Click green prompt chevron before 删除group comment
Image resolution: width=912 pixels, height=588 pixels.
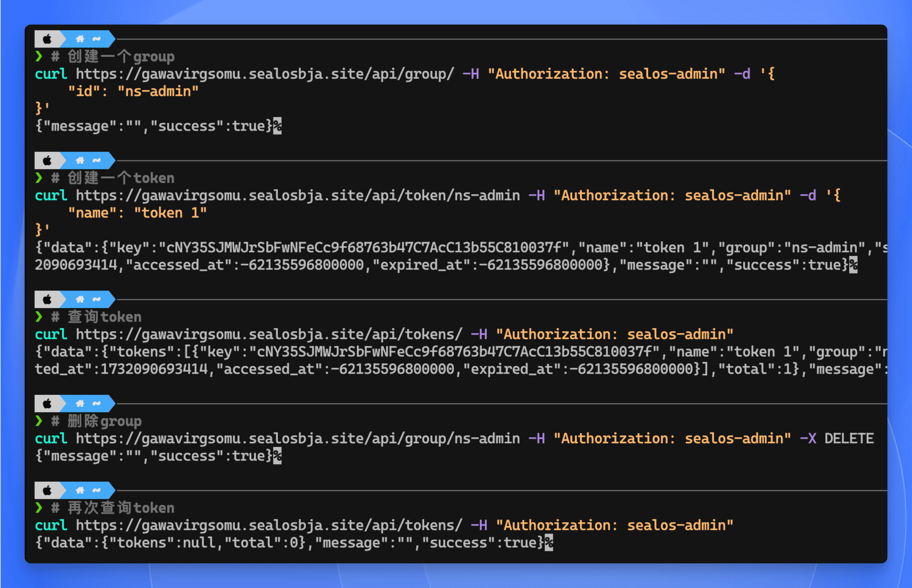point(39,421)
